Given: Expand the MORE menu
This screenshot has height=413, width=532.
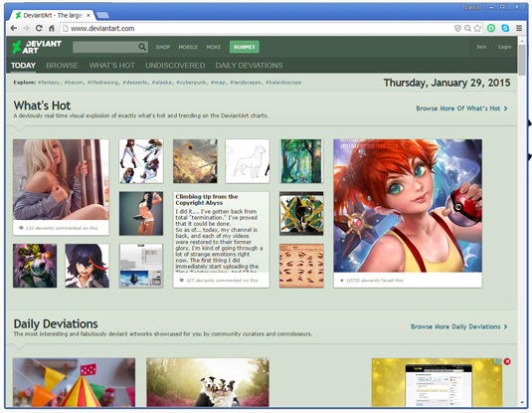Looking at the screenshot, I should [214, 47].
